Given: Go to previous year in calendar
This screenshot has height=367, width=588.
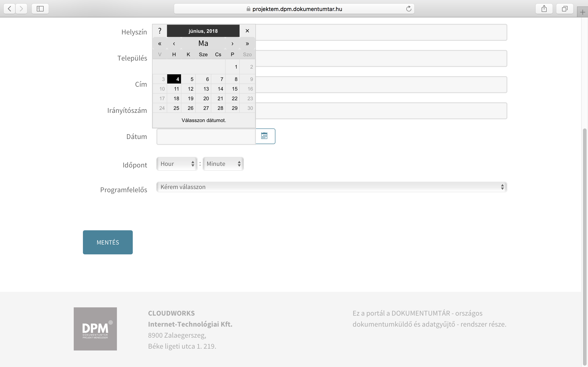Looking at the screenshot, I should click(x=160, y=44).
